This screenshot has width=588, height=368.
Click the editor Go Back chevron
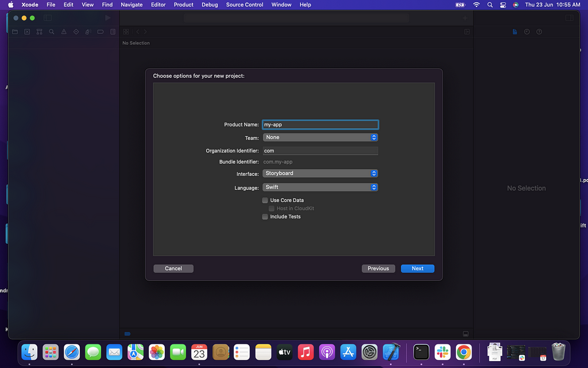pos(138,32)
